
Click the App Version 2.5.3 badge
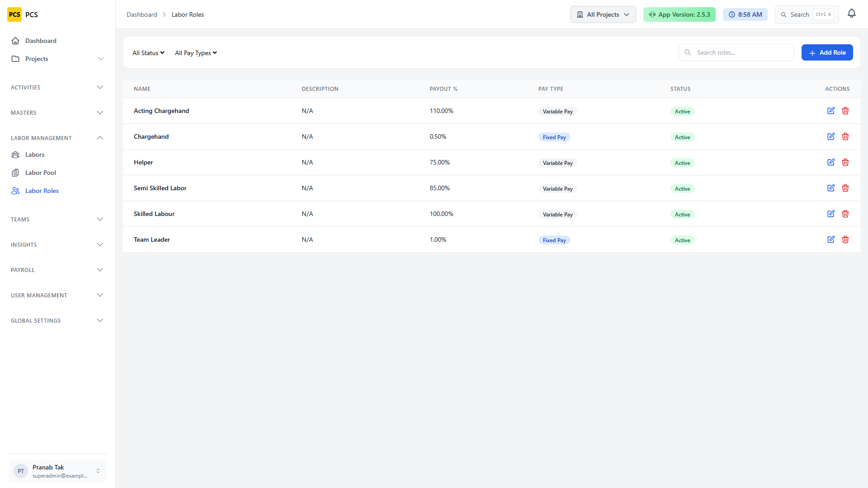679,14
